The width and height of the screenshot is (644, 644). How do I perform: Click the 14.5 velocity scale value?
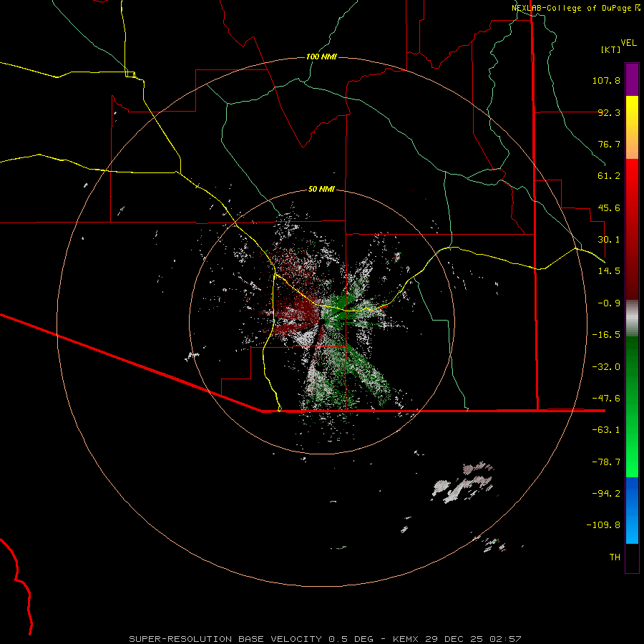click(x=609, y=271)
